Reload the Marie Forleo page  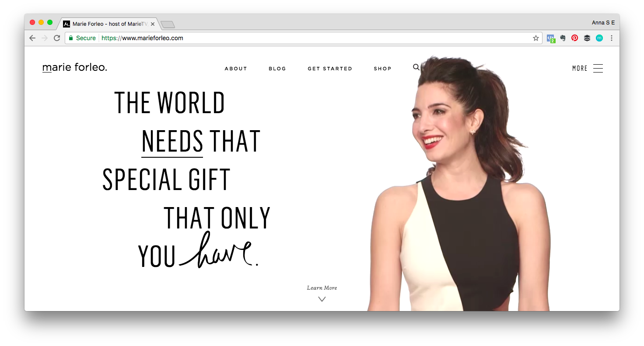(x=57, y=38)
